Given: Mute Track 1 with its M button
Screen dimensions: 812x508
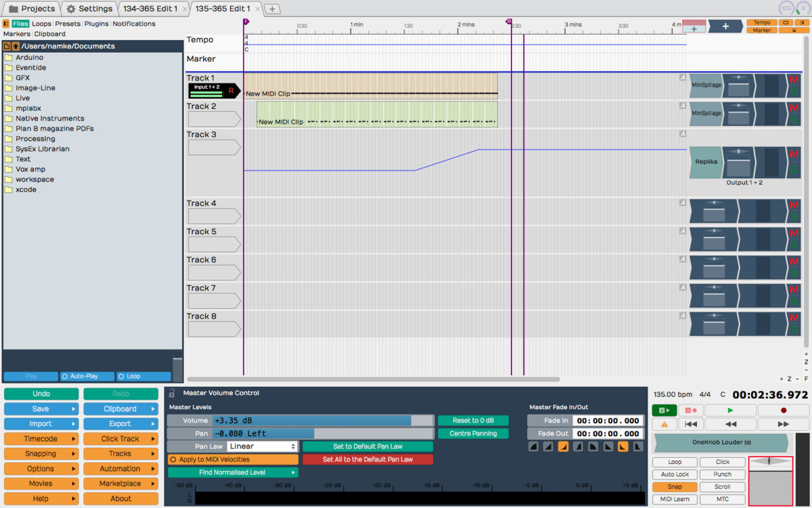Looking at the screenshot, I should click(x=794, y=80).
